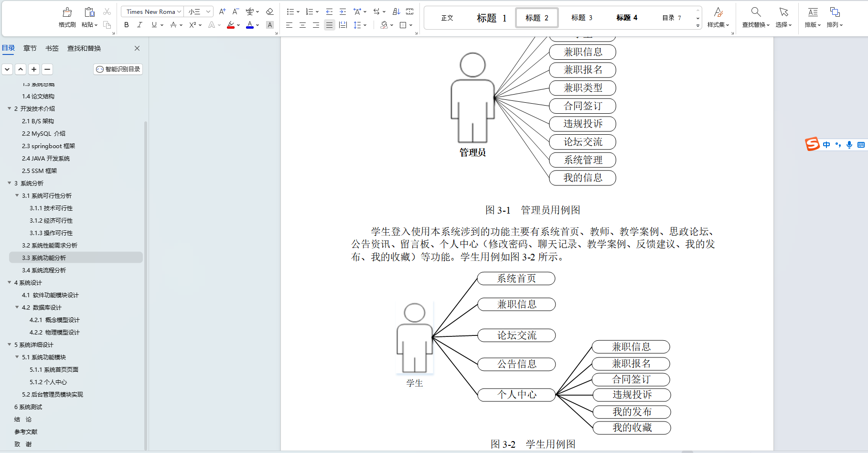Apply the 标题 4 heading style
This screenshot has height=453, width=868.
627,18
